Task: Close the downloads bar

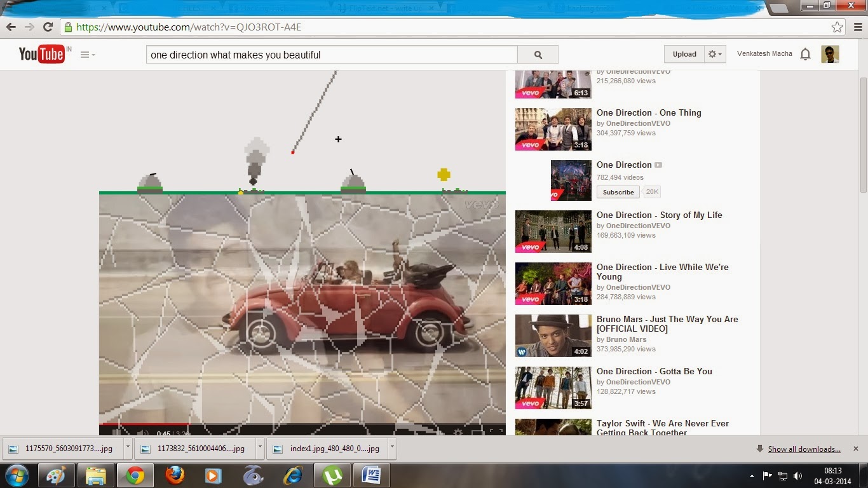Action: pyautogui.click(x=855, y=448)
